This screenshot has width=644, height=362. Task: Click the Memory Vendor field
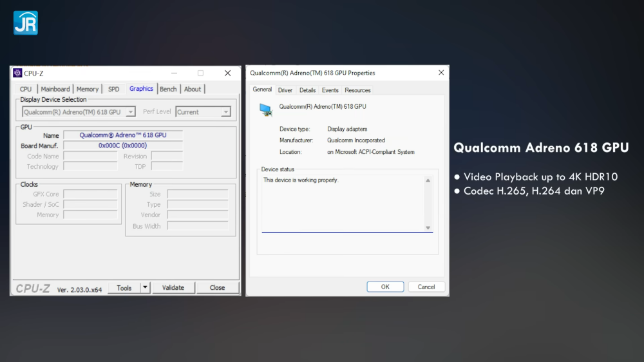[198, 215]
